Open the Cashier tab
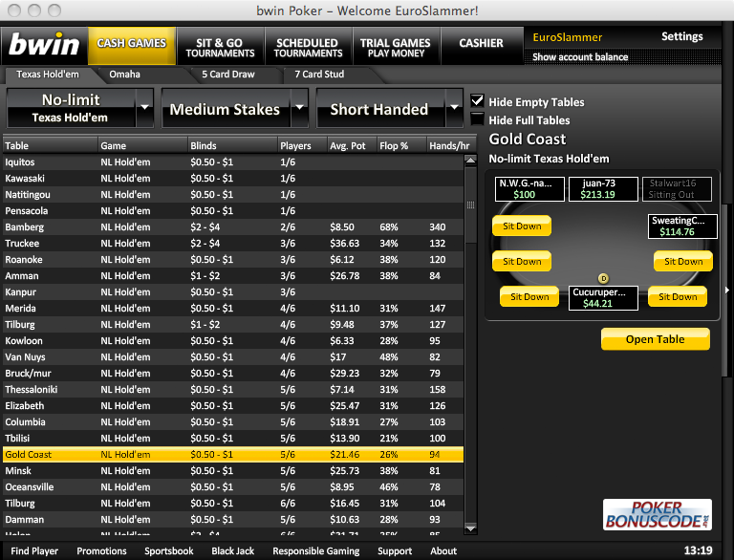The image size is (734, 560). [x=482, y=44]
